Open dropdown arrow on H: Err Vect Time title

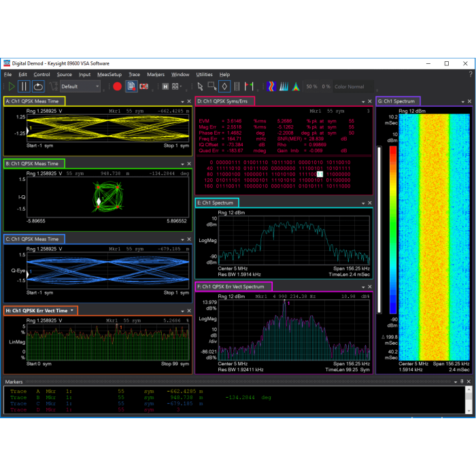pos(72,311)
